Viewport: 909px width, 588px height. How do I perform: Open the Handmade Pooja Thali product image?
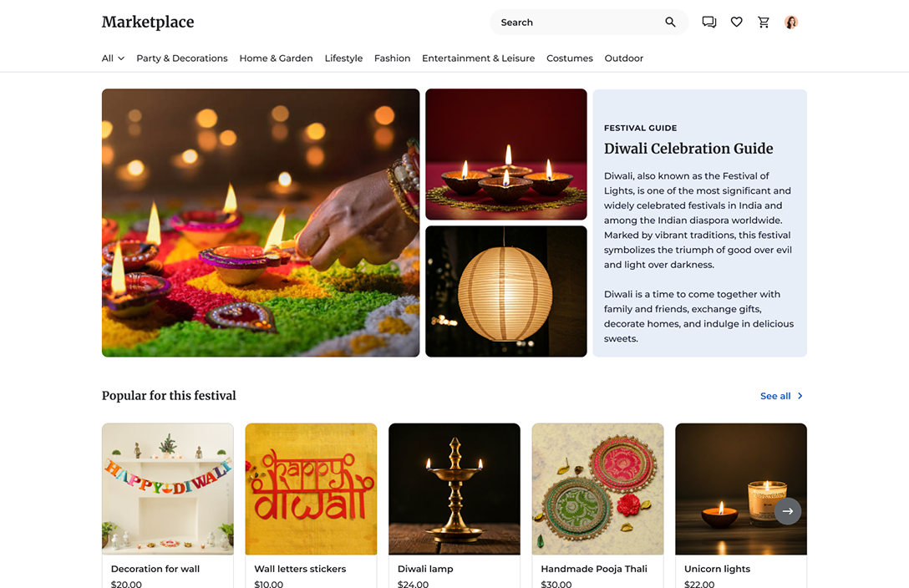[597, 489]
